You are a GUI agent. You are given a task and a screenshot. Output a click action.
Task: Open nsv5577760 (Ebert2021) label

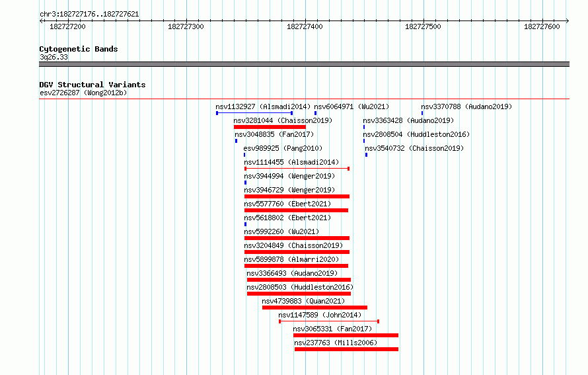(287, 204)
